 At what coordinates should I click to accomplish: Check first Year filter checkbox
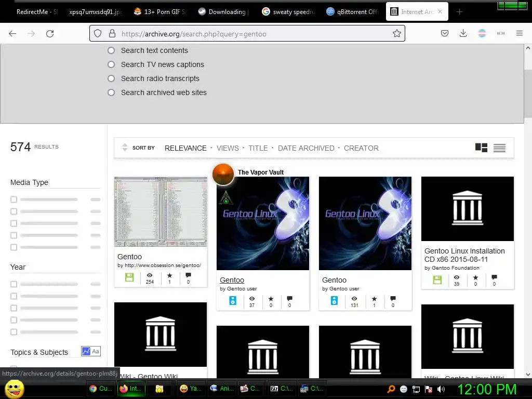(x=14, y=284)
